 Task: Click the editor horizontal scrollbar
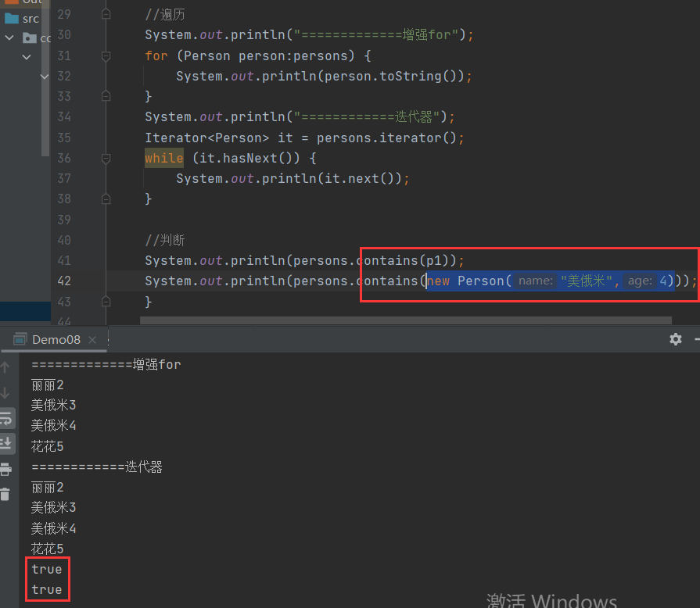pyautogui.click(x=405, y=320)
